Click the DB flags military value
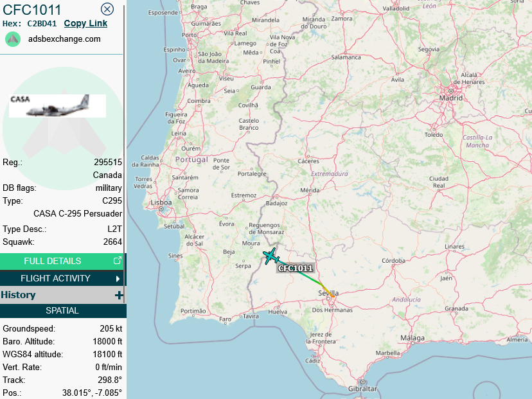The height and width of the screenshot is (399, 532). click(109, 188)
